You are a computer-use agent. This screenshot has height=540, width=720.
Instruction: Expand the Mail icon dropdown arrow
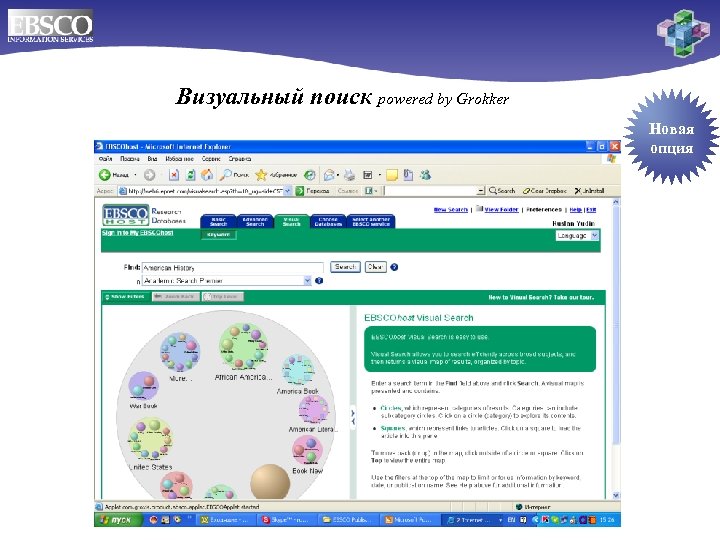(338, 175)
